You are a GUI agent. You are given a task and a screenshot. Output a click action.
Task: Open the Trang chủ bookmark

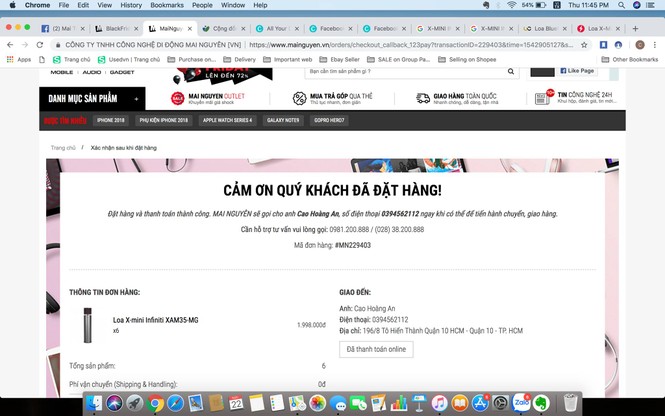pyautogui.click(x=71, y=59)
